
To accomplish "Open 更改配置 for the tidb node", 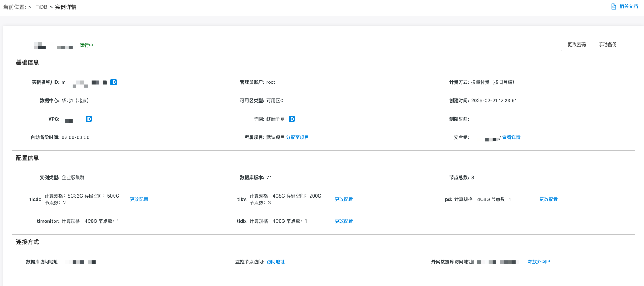I will [x=344, y=221].
